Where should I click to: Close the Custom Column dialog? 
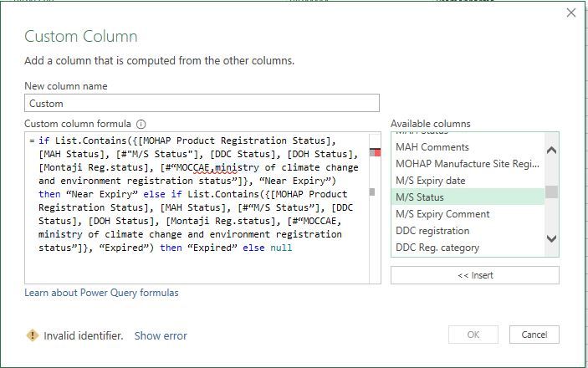[571, 13]
